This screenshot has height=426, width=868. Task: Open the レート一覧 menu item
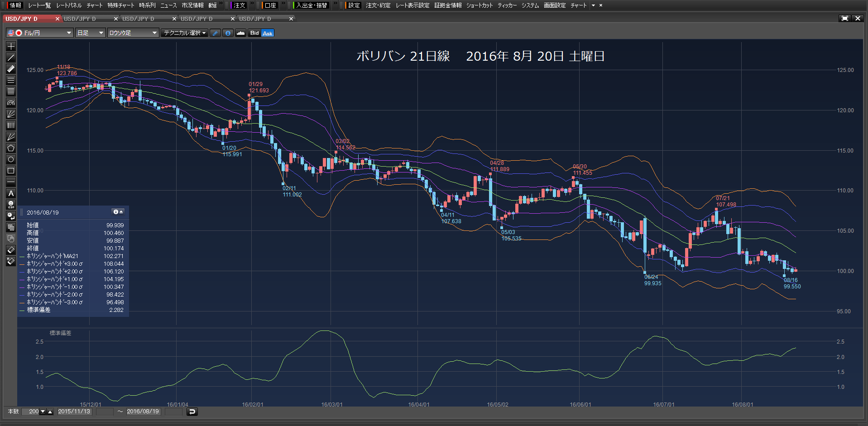click(x=39, y=5)
